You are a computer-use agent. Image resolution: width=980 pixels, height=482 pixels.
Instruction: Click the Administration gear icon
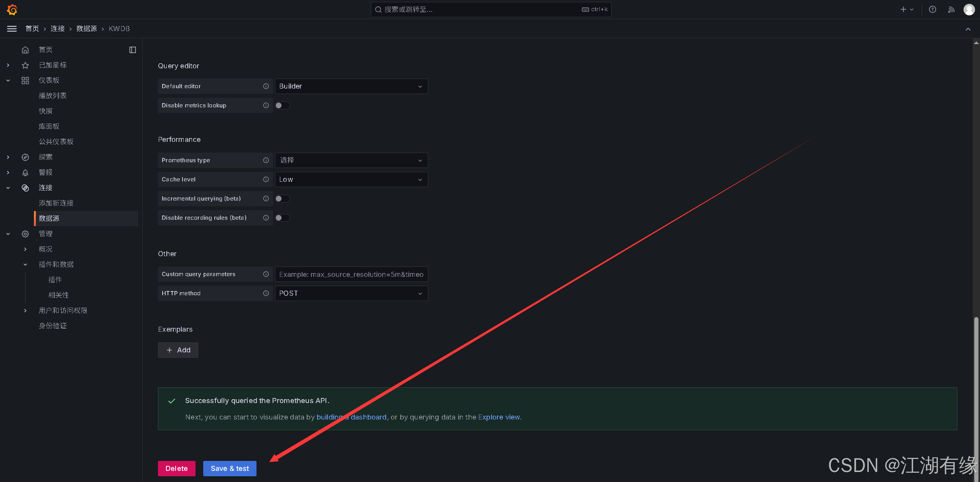(25, 234)
